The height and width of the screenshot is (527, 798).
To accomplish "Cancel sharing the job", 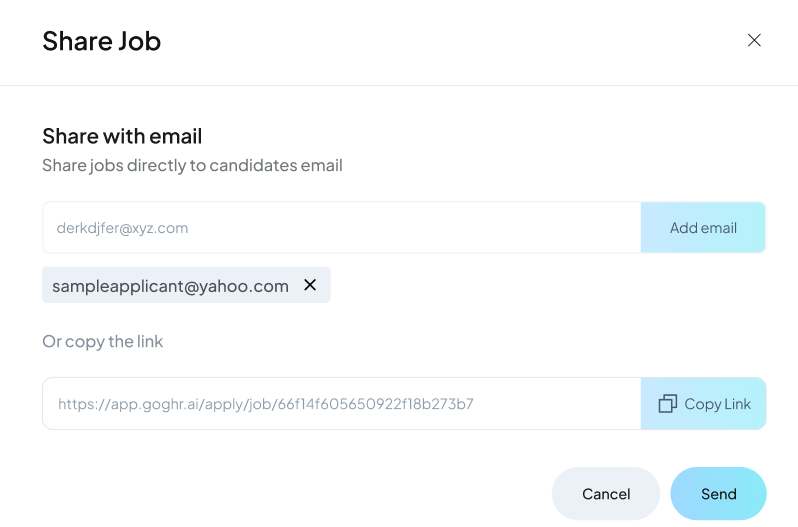I will point(606,493).
